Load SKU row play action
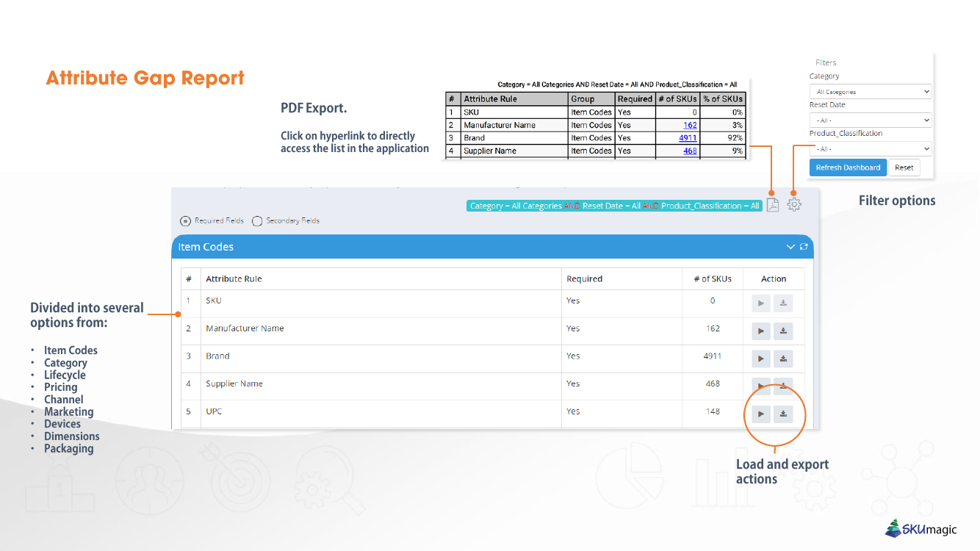980x551 pixels. pyautogui.click(x=761, y=303)
